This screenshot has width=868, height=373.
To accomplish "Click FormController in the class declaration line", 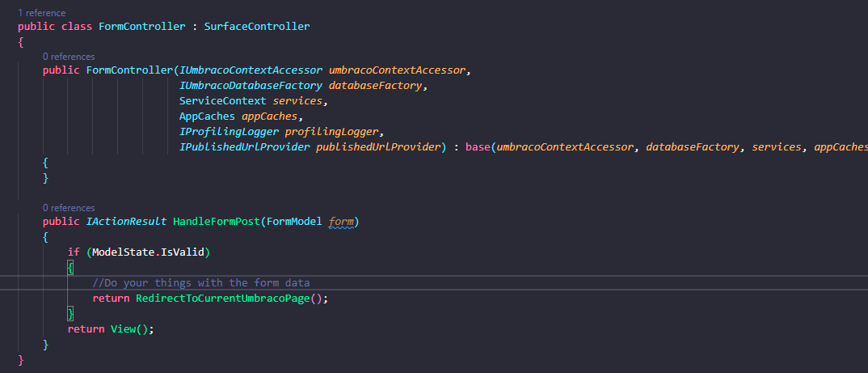I will 142,27.
